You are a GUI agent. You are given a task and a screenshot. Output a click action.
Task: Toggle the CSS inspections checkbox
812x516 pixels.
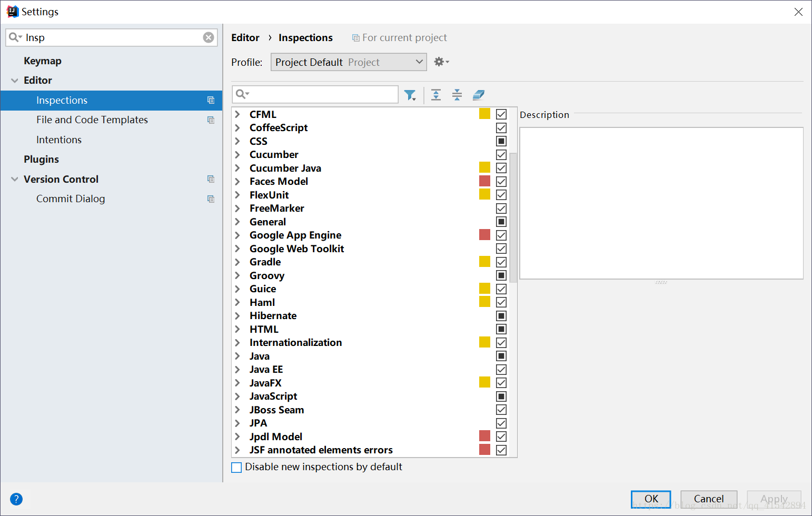pos(501,141)
